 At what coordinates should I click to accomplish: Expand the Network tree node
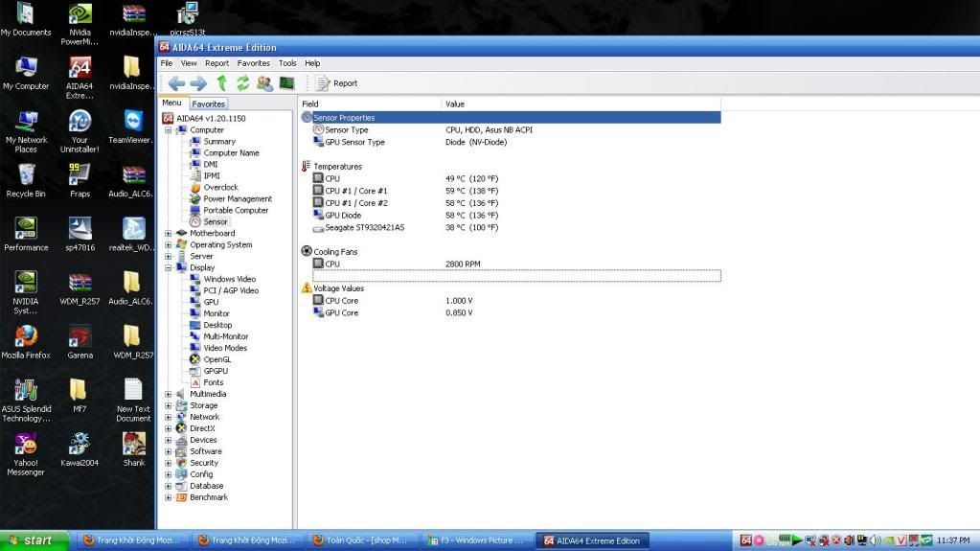click(x=169, y=417)
